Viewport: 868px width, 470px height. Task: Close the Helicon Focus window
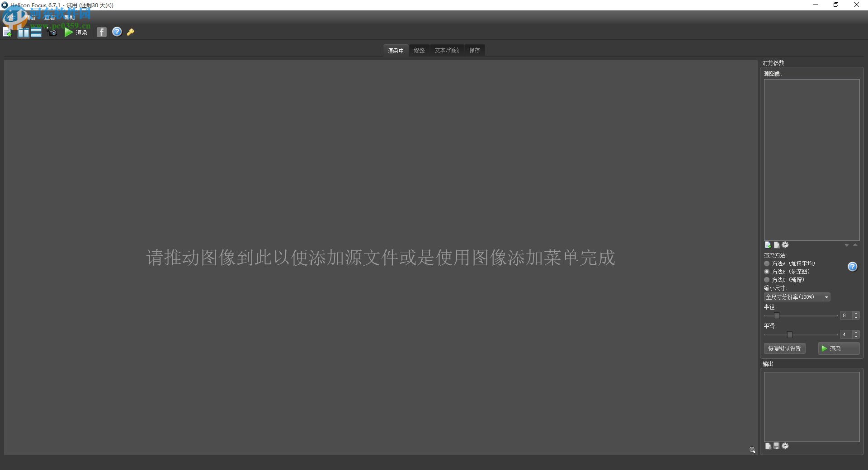pos(856,5)
